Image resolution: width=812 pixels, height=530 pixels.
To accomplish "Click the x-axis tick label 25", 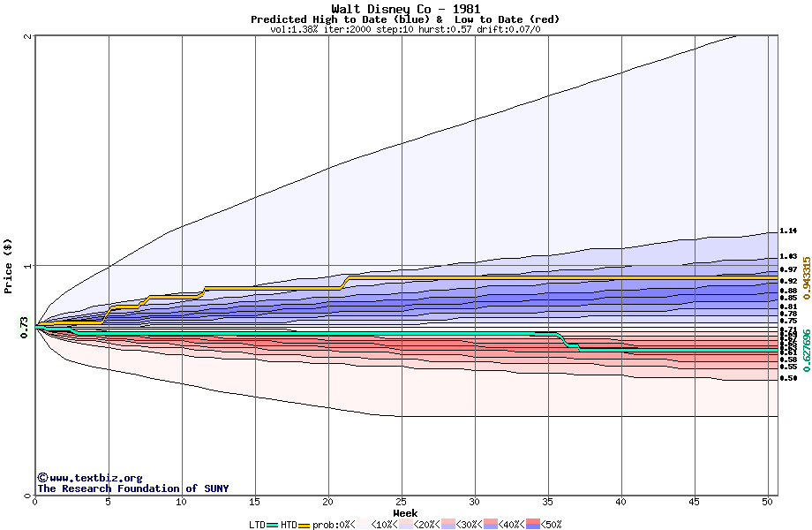I will click(402, 502).
